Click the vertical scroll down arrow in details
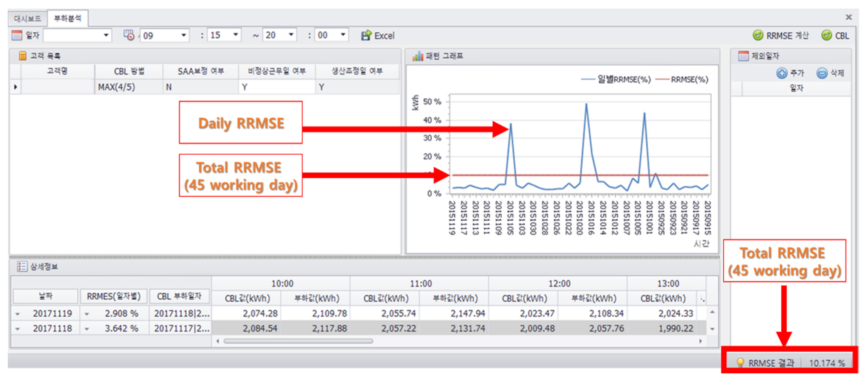The image size is (868, 384). 712,329
